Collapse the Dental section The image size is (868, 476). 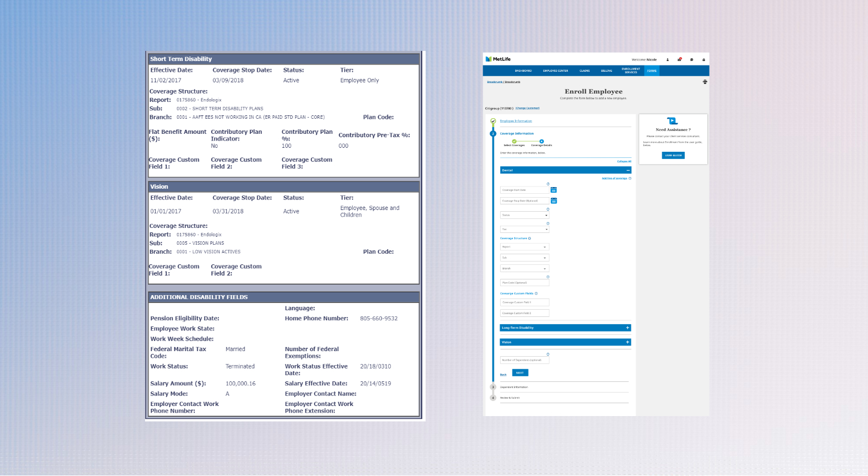click(627, 170)
